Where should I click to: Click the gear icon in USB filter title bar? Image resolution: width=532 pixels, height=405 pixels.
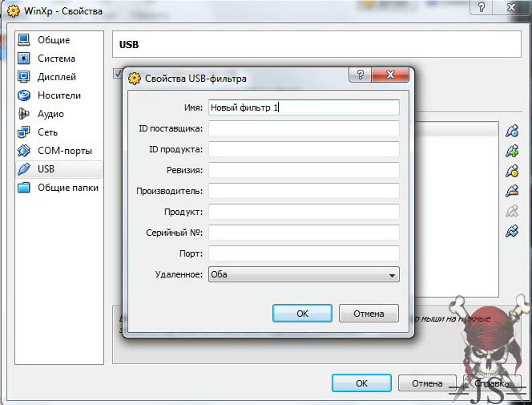click(x=135, y=79)
